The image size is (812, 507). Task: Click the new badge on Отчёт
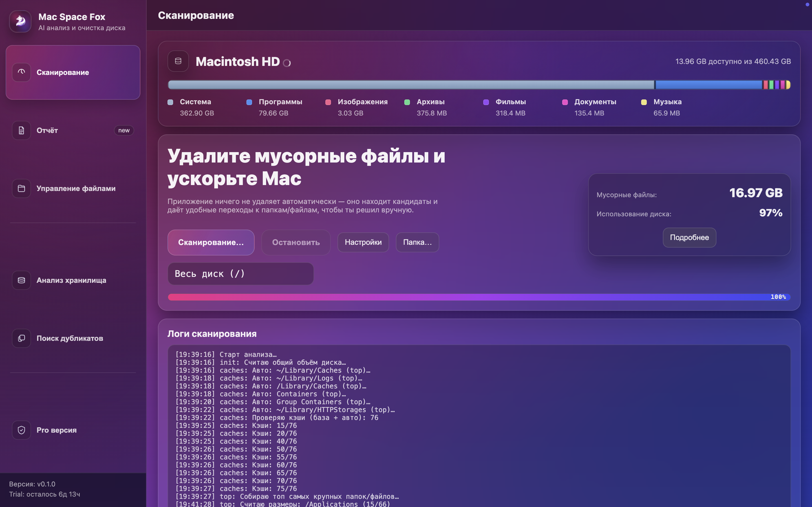point(123,130)
